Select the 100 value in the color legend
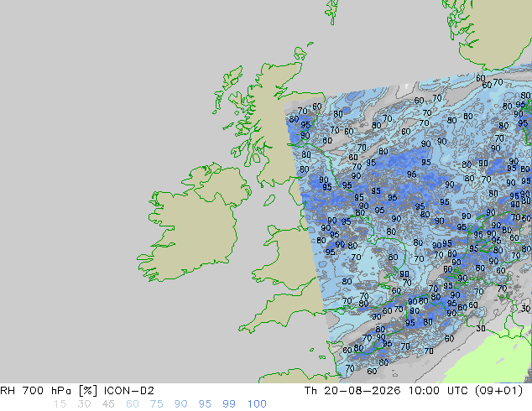 coord(257,404)
